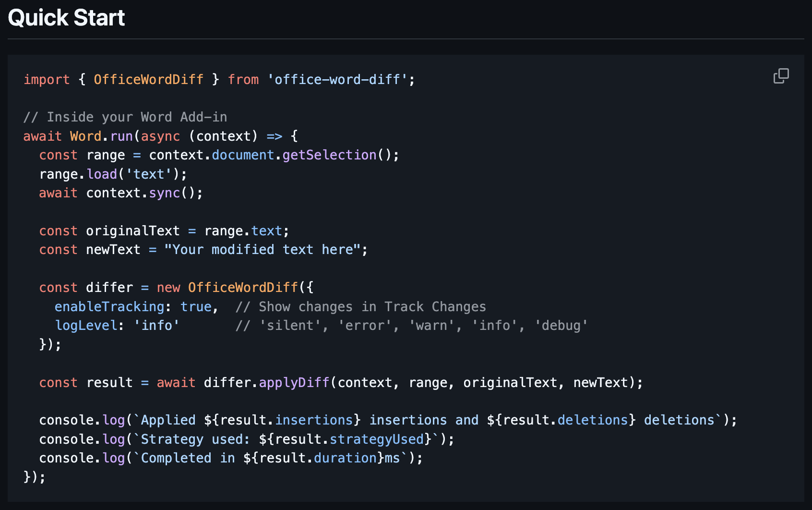This screenshot has width=812, height=510.
Task: Click the 'debug' value in log level comment
Action: click(561, 326)
